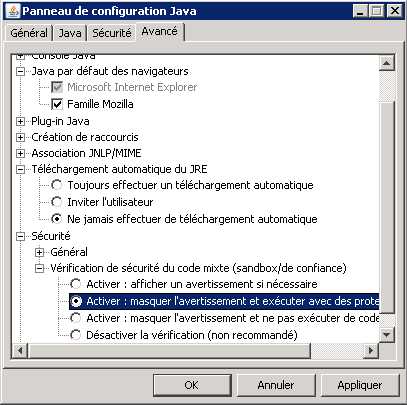Click the Appliquer button
Screen dimensions: 407x405
pos(360,385)
